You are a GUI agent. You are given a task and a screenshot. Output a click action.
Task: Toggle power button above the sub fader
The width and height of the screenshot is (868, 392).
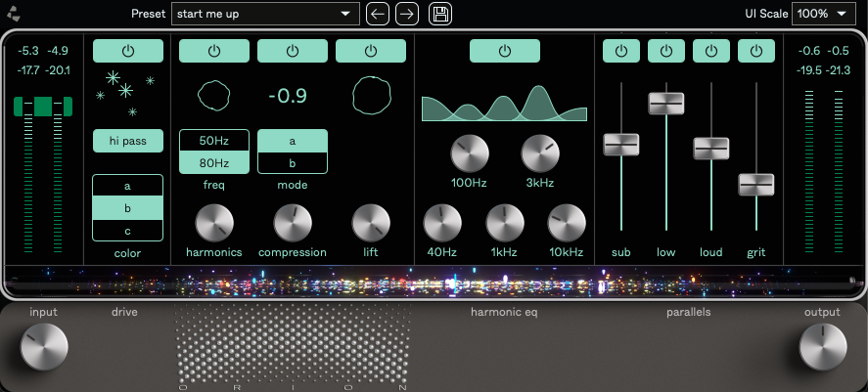[620, 51]
